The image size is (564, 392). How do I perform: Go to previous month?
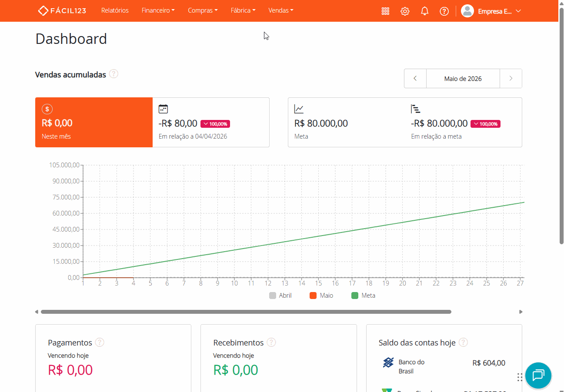pos(415,79)
